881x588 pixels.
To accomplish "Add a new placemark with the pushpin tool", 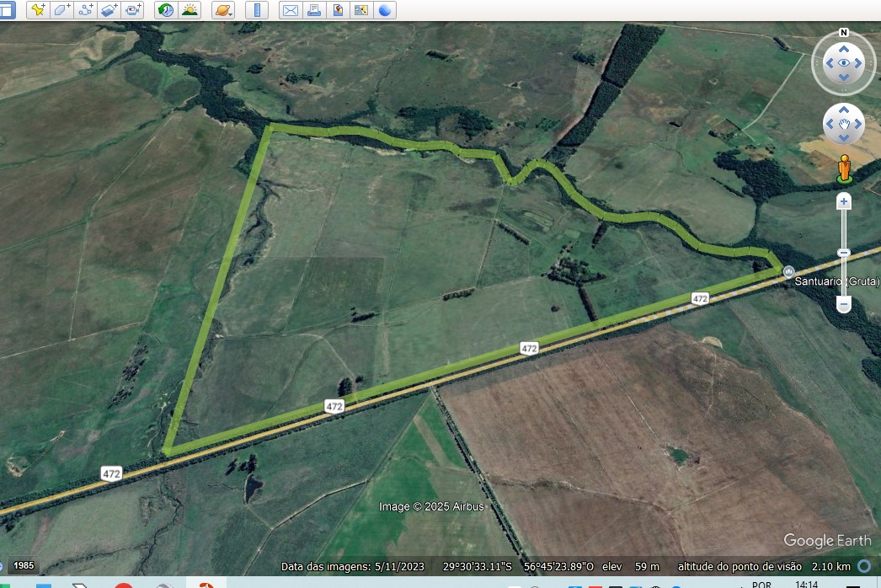I will tap(38, 9).
